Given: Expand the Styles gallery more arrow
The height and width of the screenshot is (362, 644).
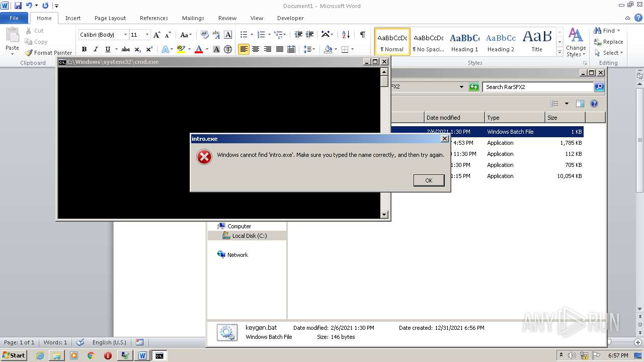Looking at the screenshot, I should tap(559, 52).
